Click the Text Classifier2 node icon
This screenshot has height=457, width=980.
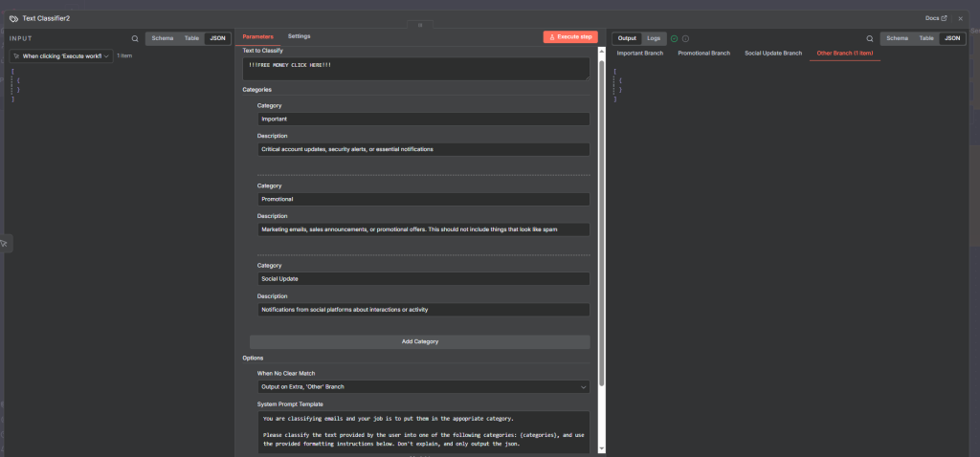click(x=13, y=18)
